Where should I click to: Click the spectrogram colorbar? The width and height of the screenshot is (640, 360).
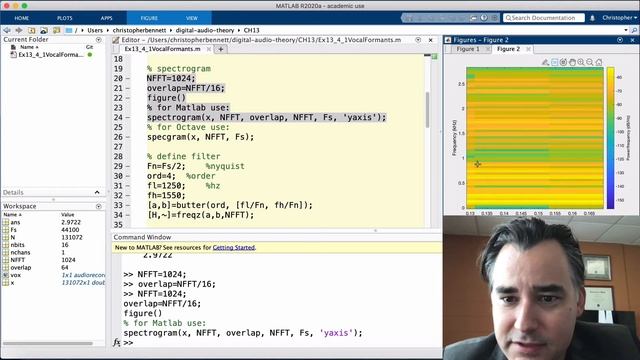611,138
